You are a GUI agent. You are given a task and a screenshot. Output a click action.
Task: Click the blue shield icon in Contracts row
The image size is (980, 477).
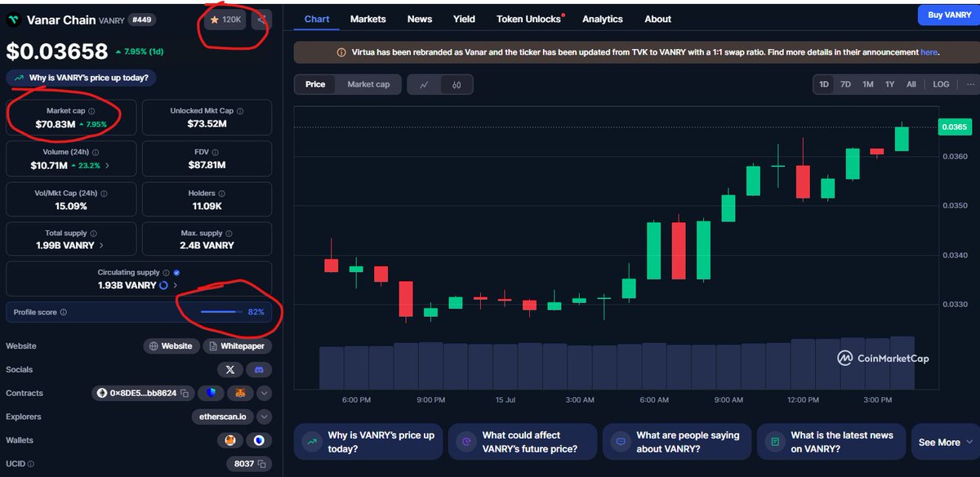pyautogui.click(x=210, y=393)
